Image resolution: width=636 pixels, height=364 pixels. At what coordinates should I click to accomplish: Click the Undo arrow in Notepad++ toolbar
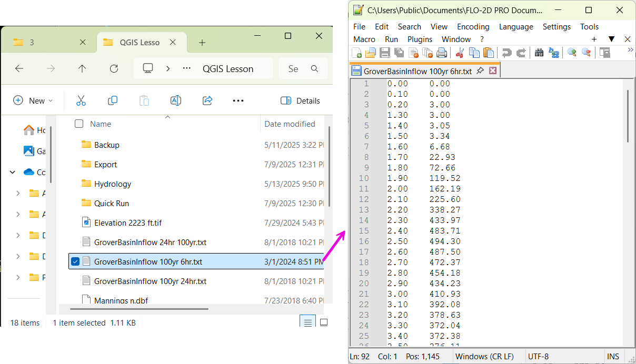click(506, 53)
